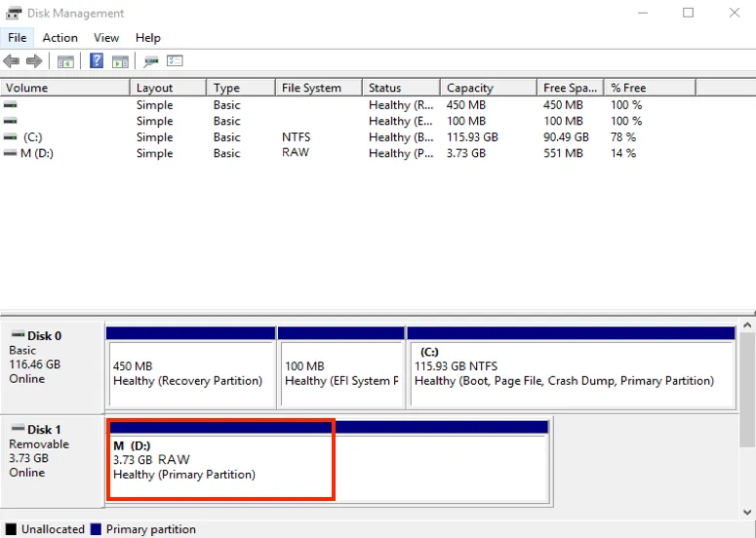Select the (C:) volume row in list
756x538 pixels.
click(34, 137)
